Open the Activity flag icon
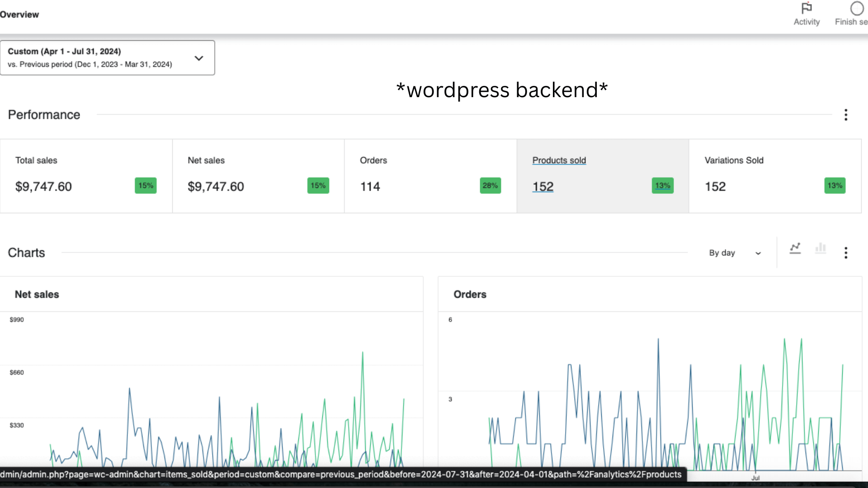The width and height of the screenshot is (868, 488). click(x=807, y=9)
